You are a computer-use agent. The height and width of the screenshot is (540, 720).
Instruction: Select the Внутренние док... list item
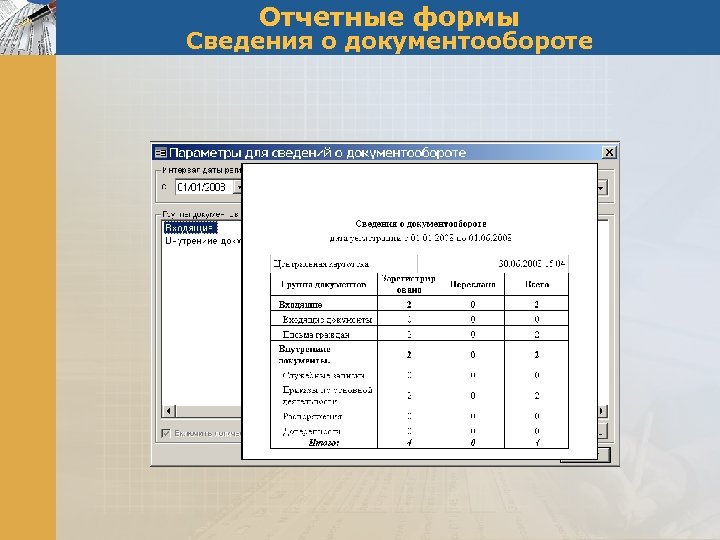tap(203, 241)
